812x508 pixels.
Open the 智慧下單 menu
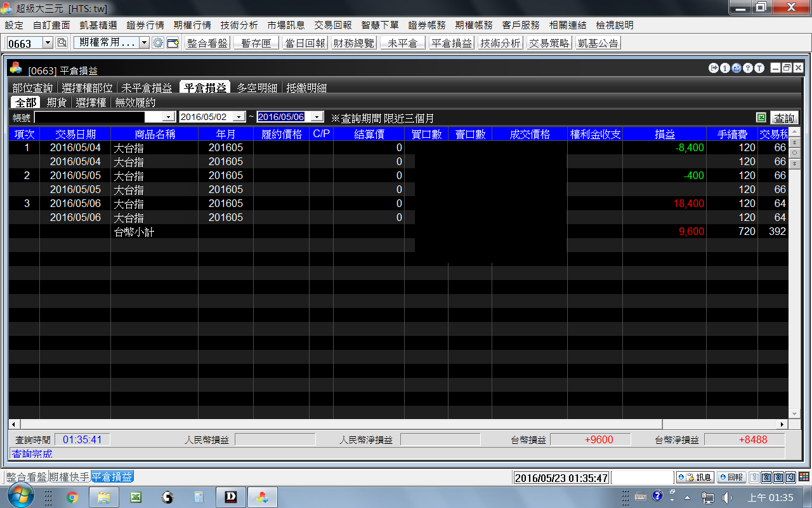click(x=380, y=25)
